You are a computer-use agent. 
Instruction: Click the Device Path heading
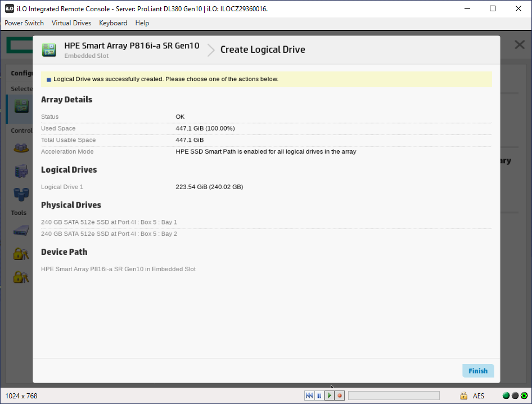pyautogui.click(x=64, y=252)
